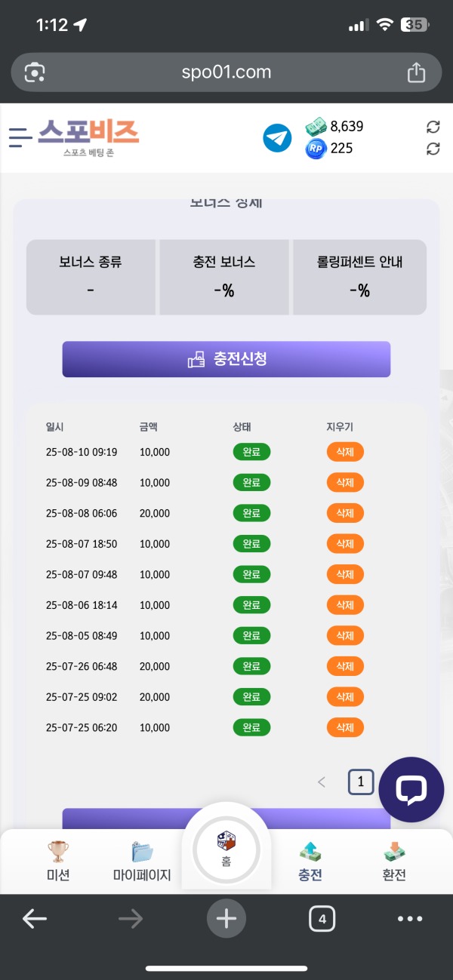This screenshot has height=980, width=453.
Task: Open the live chat bubble icon
Action: tap(411, 789)
